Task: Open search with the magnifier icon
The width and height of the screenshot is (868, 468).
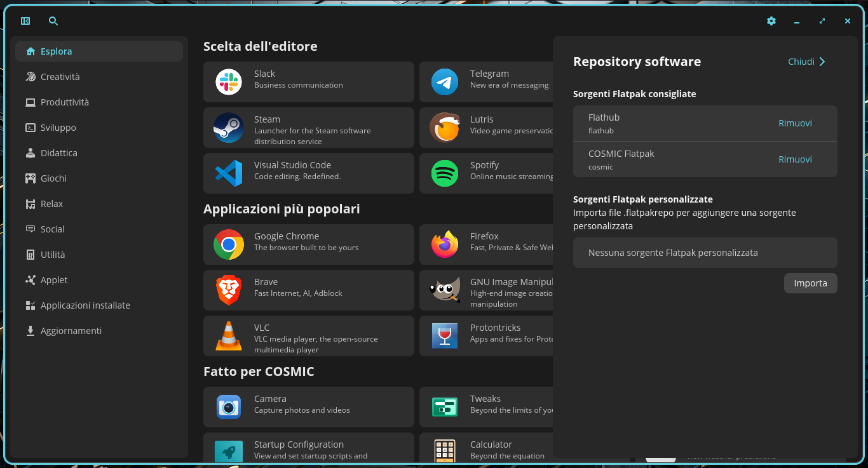Action: [x=53, y=21]
